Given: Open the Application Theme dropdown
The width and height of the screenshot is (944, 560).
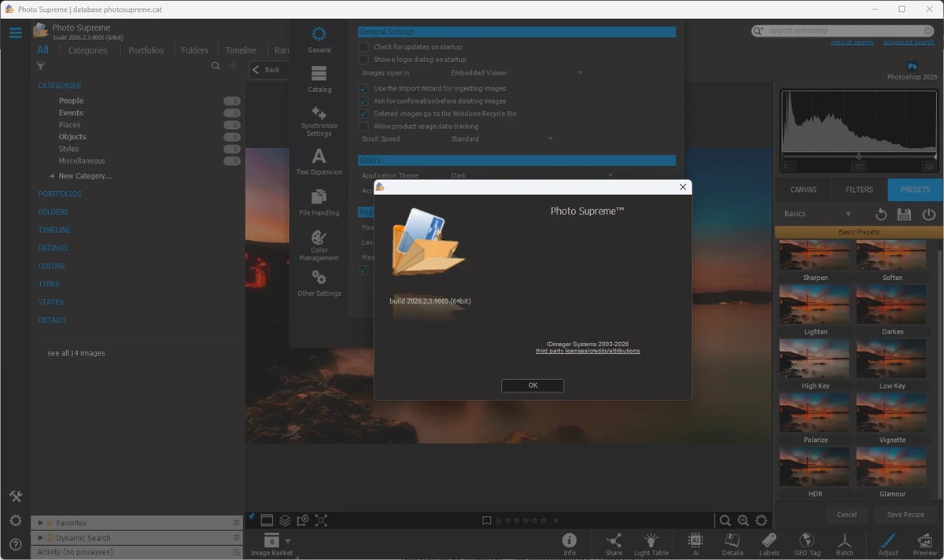Looking at the screenshot, I should coord(531,175).
